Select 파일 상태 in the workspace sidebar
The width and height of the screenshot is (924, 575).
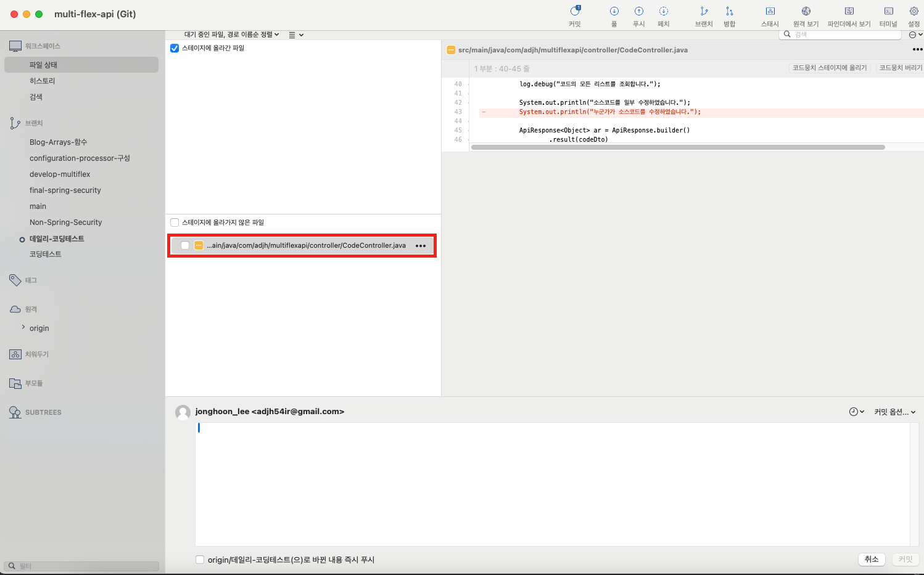coord(81,65)
